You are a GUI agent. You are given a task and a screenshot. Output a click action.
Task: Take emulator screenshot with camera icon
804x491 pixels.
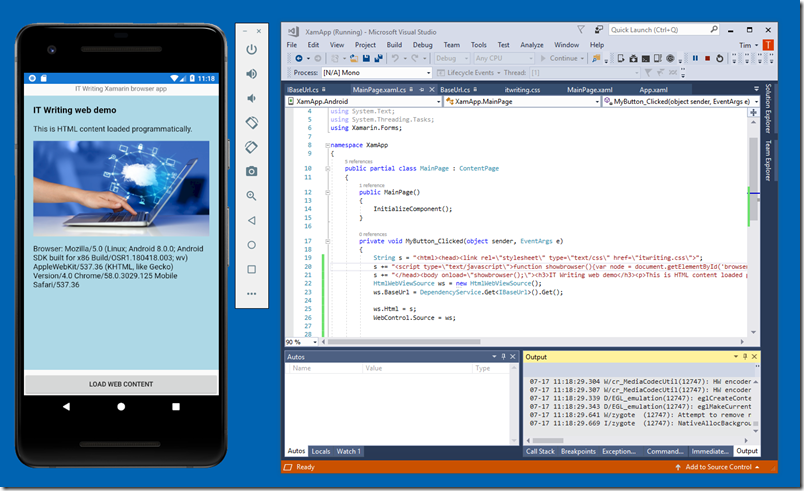[x=251, y=171]
